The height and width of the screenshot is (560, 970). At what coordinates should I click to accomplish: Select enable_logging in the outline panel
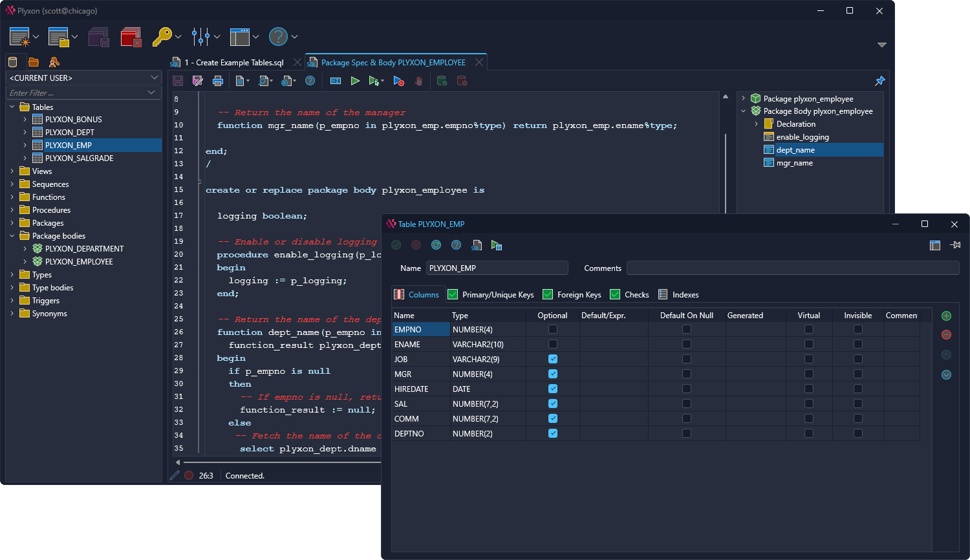[x=803, y=137]
